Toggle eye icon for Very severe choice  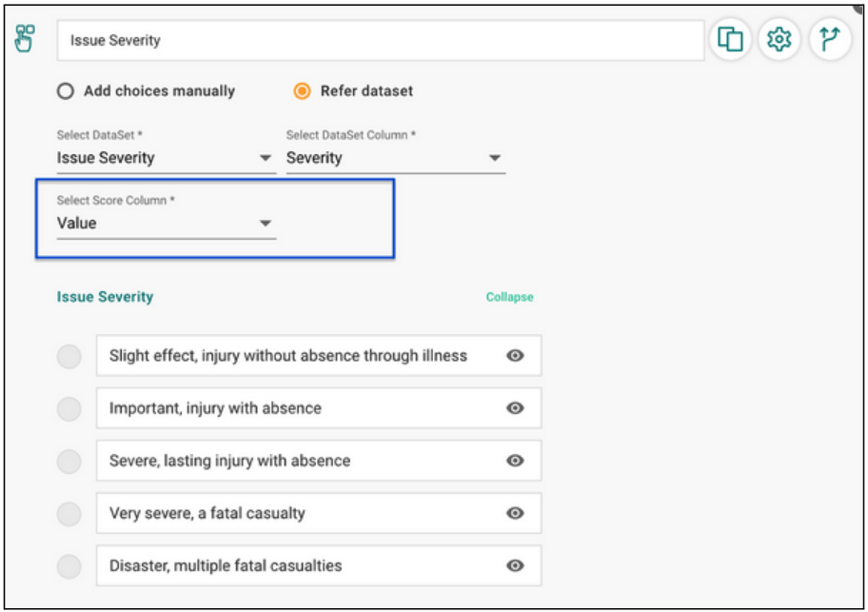[x=515, y=513]
